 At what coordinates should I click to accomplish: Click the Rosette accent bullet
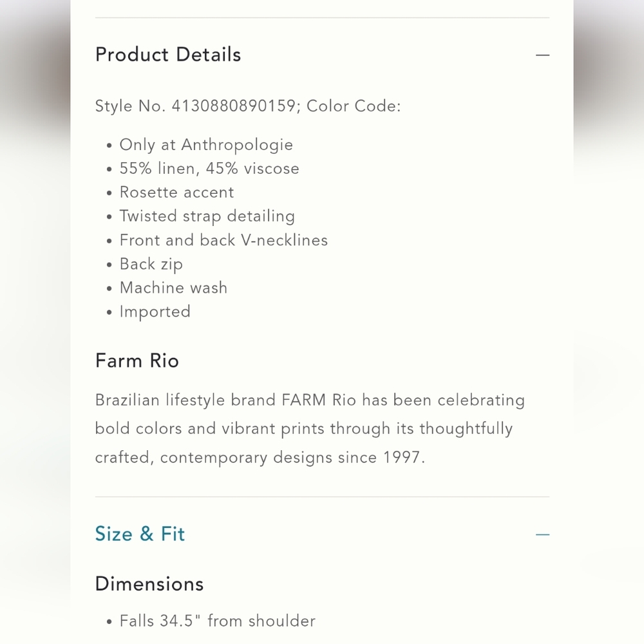(x=176, y=193)
